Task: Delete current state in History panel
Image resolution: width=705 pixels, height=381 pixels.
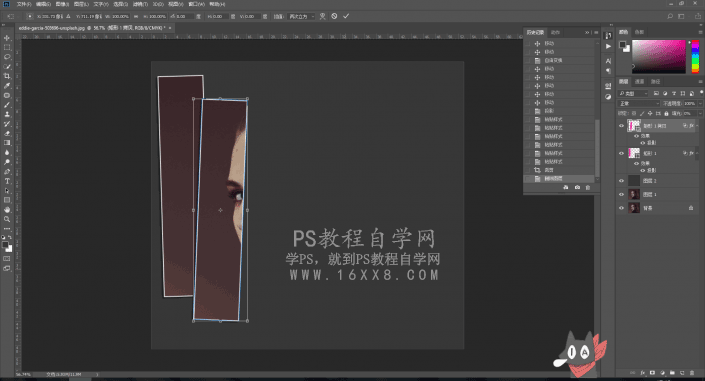Action: coord(588,187)
